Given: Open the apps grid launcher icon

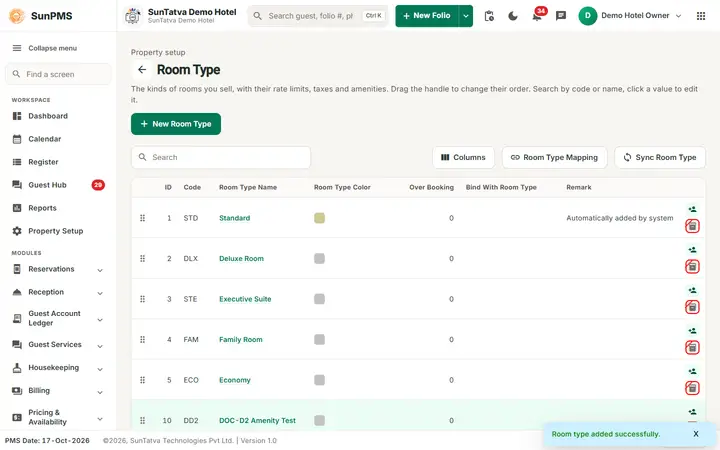Looking at the screenshot, I should (x=701, y=16).
